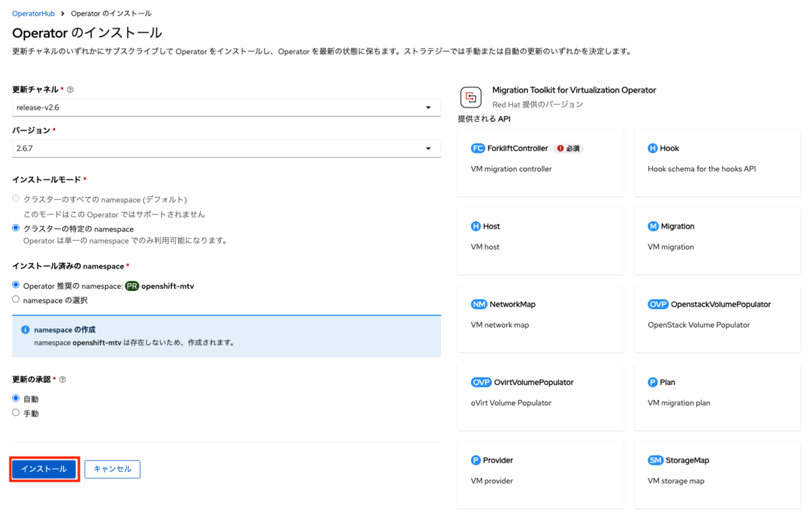The height and width of the screenshot is (515, 812).
Task: Click 'Hook schema for the hooks API' text
Action: (x=702, y=169)
